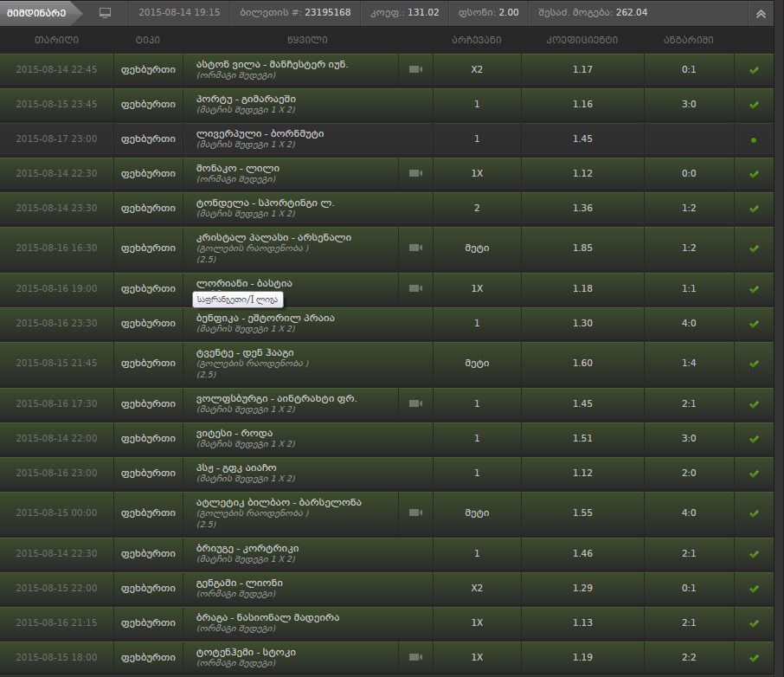Click green checkmark on ვიტესი - როდა row
Image resolution: width=784 pixels, height=677 pixels.
click(754, 438)
